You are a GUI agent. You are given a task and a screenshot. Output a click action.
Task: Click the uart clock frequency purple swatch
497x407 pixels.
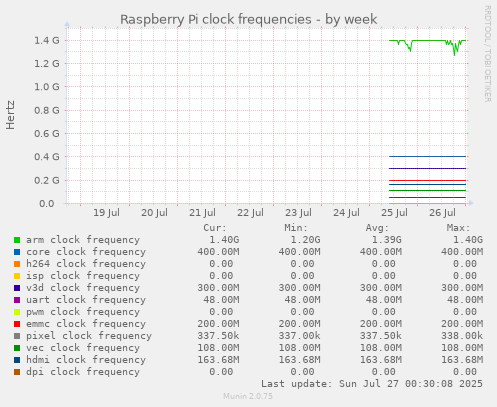pos(17,300)
